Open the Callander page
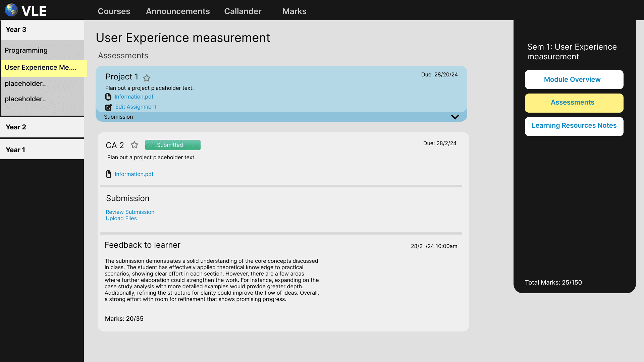 [243, 11]
